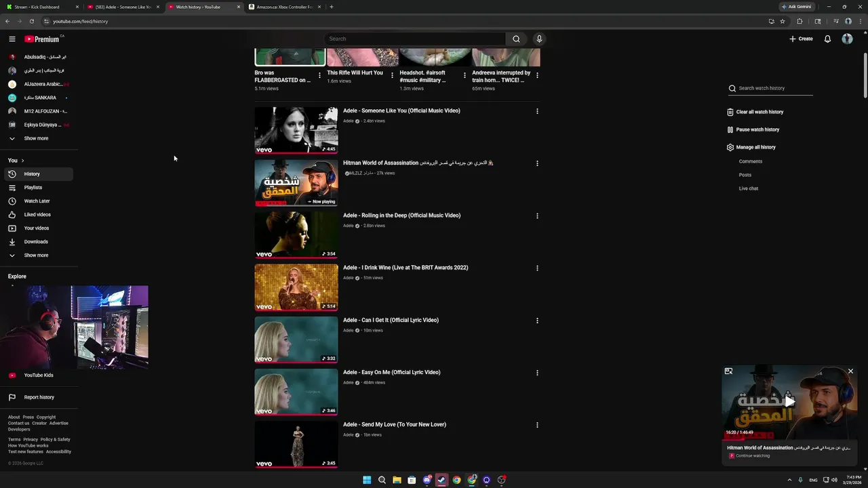Switch to Amazon.ca Xbox Controller tab

[284, 7]
